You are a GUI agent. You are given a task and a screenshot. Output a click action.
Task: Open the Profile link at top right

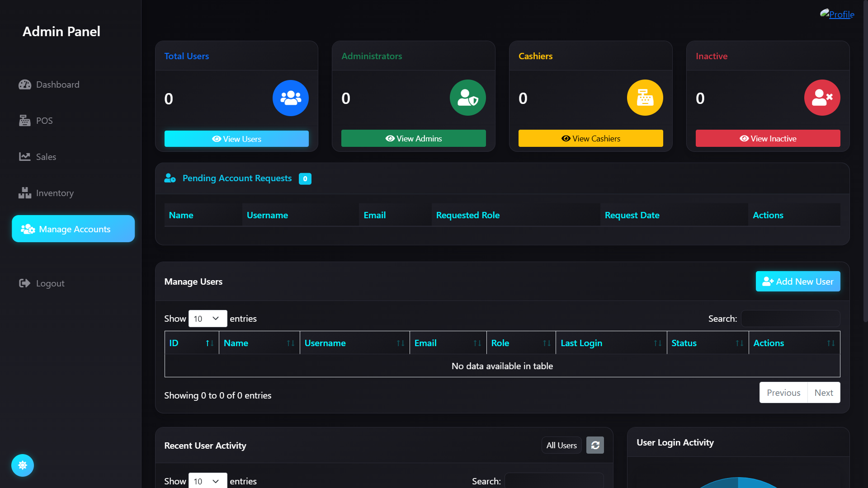(x=841, y=14)
